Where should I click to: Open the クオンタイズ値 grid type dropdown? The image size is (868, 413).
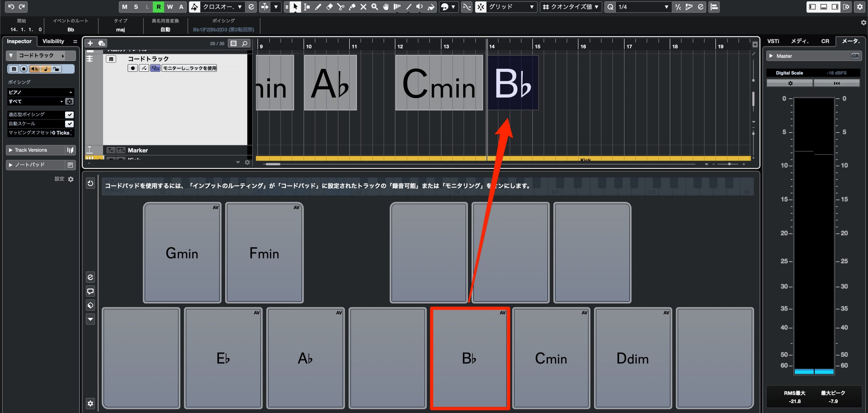[x=571, y=7]
